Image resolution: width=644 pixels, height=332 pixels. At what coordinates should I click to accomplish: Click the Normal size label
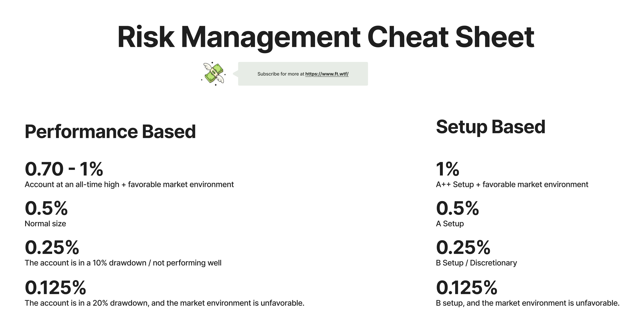45,224
